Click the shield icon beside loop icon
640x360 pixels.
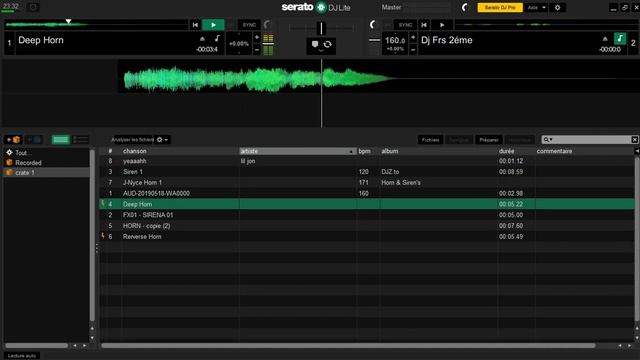tap(315, 44)
